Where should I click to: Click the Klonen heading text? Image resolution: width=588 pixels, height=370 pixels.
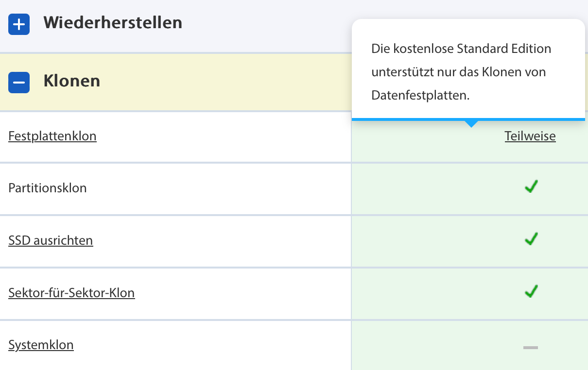pos(72,81)
